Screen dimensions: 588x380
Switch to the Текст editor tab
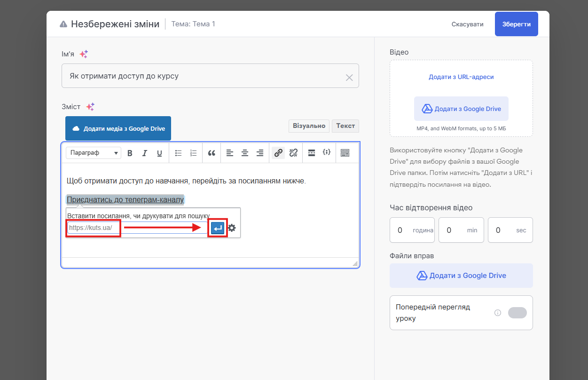click(x=345, y=126)
